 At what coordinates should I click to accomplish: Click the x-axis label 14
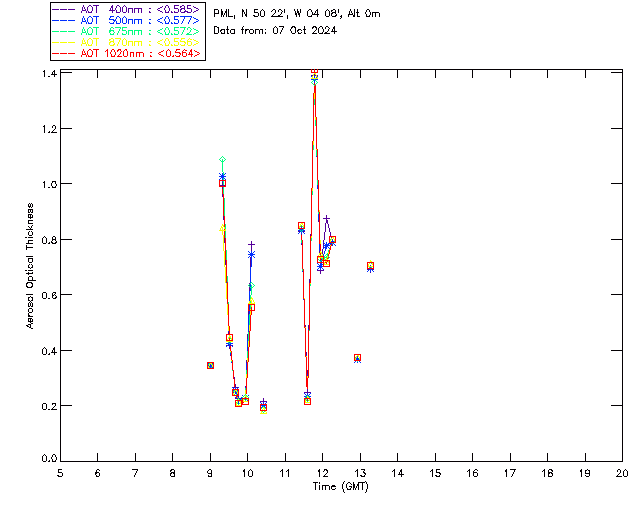(x=398, y=473)
